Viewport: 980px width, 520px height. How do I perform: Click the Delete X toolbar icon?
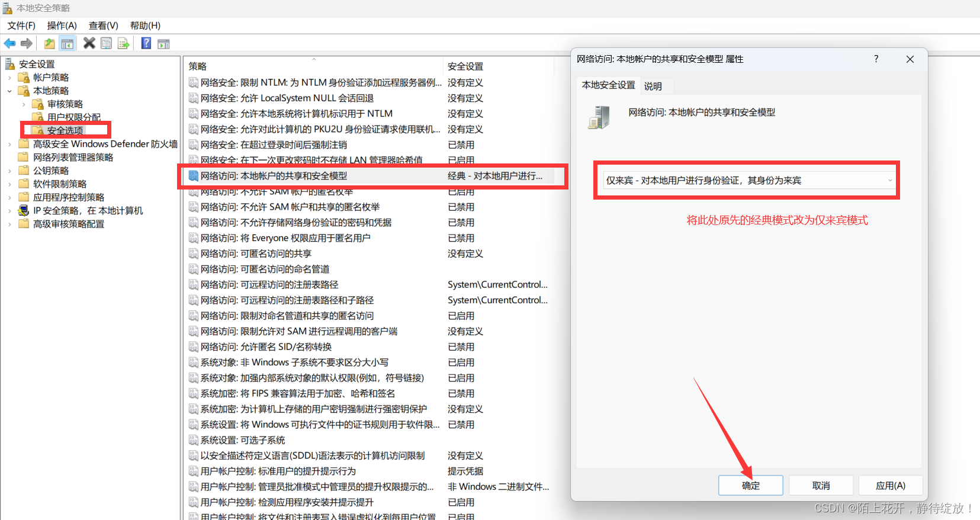tap(89, 43)
